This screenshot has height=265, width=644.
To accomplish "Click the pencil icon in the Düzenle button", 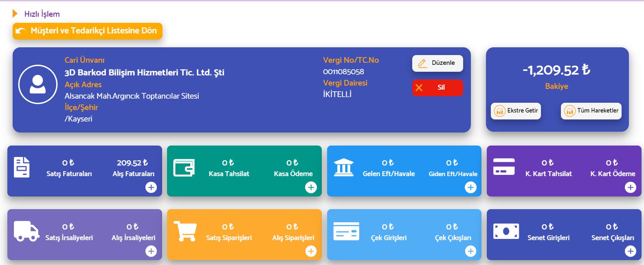I will pos(422,63).
